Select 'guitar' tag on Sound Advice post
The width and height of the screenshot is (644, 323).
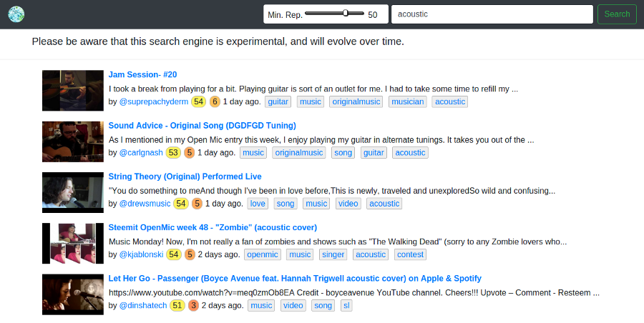click(x=374, y=153)
